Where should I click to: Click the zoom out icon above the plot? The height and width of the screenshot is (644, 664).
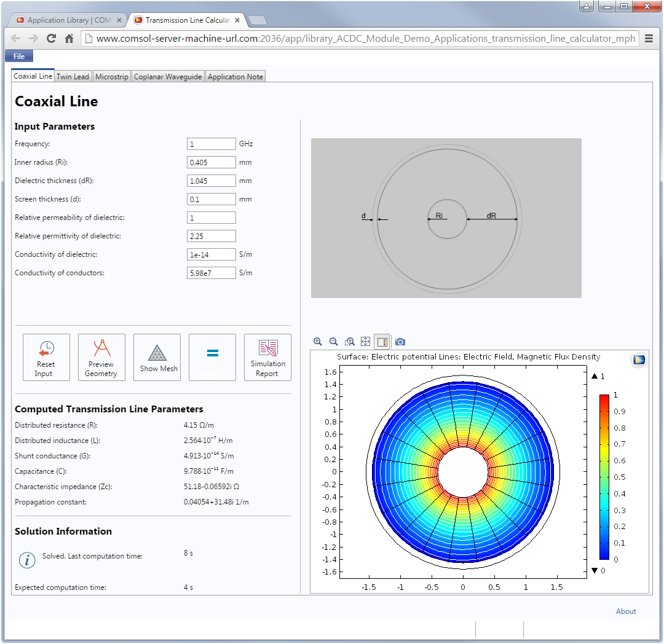coord(334,342)
